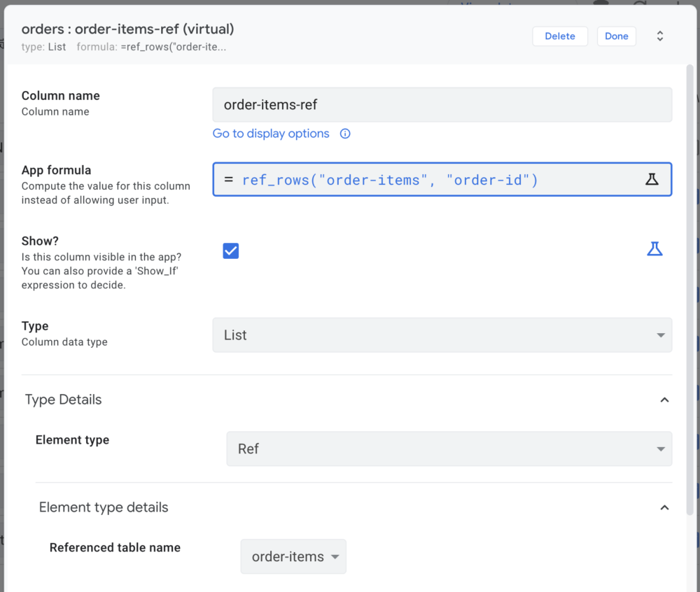Click info icon beside Go to display options

[x=345, y=134]
